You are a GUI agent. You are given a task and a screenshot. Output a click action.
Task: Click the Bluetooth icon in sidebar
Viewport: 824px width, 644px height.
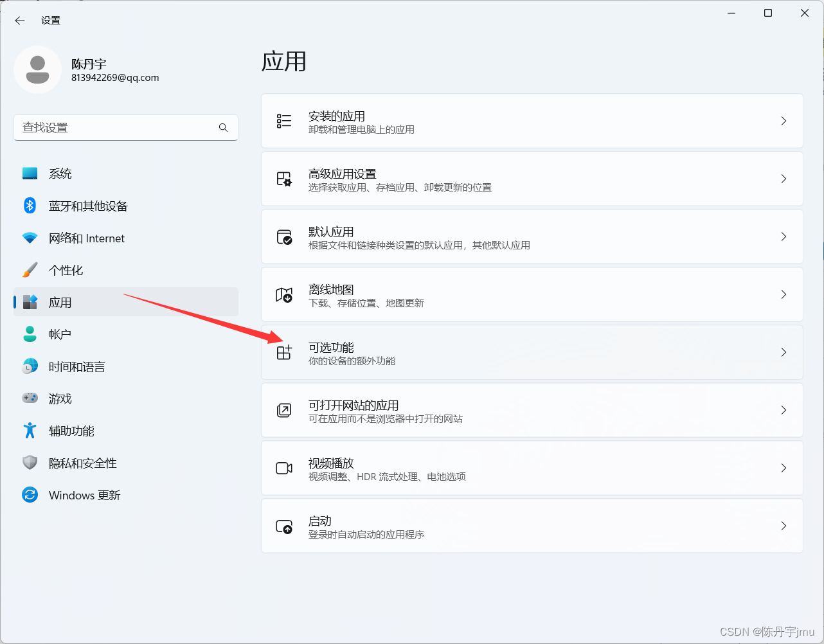(30, 206)
